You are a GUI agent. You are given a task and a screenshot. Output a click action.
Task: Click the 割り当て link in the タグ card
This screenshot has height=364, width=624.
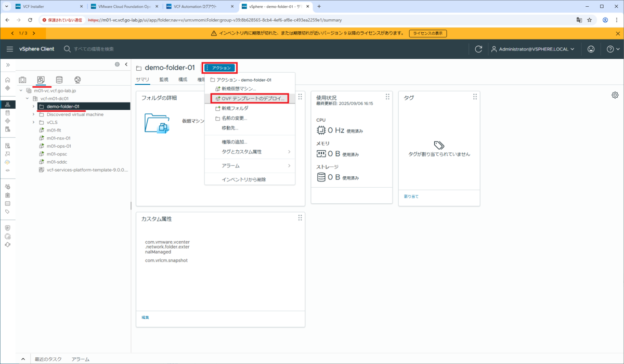[411, 197]
